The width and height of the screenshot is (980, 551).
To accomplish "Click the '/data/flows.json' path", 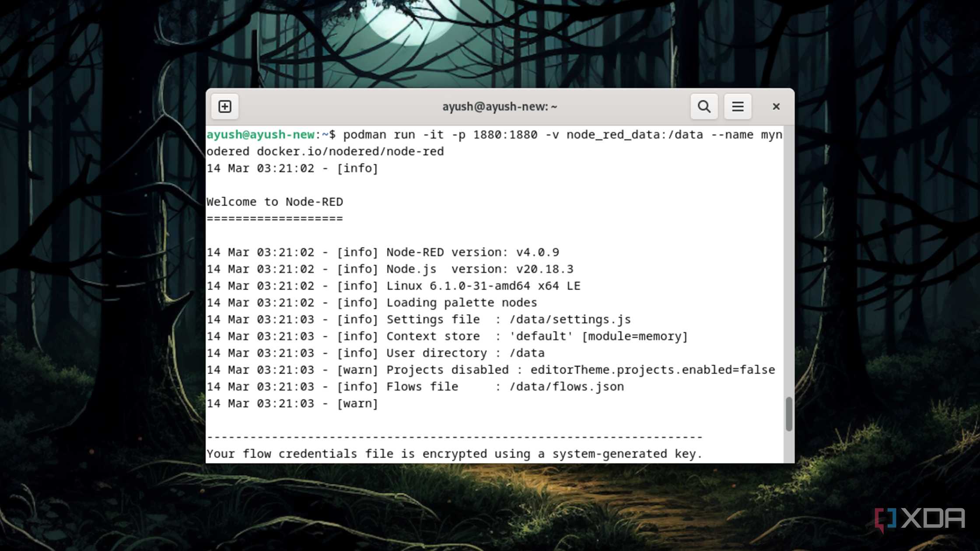I will [x=567, y=387].
